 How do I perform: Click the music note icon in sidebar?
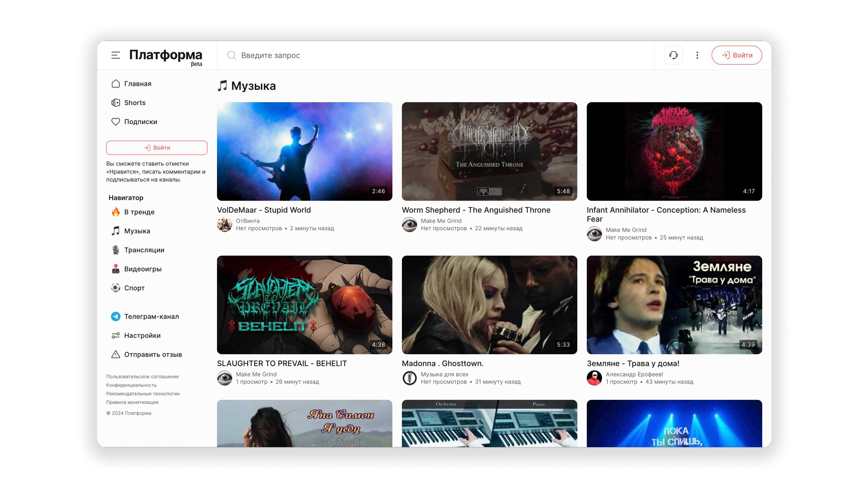tap(116, 231)
